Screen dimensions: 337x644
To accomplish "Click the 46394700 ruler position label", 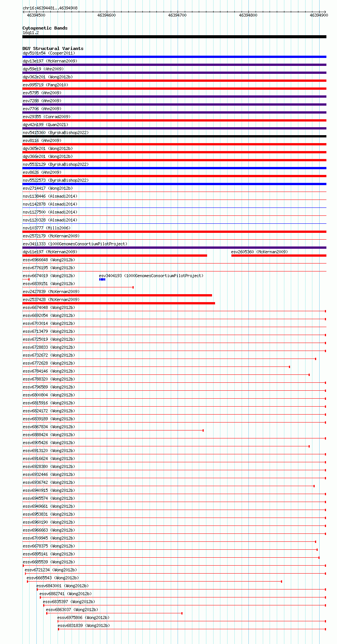I will point(177,15).
